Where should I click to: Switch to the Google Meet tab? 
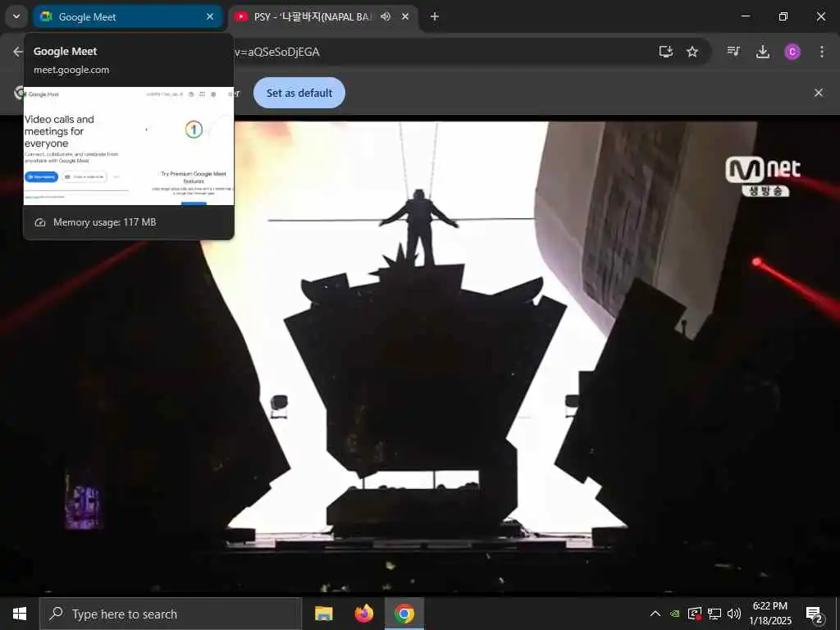point(128,16)
